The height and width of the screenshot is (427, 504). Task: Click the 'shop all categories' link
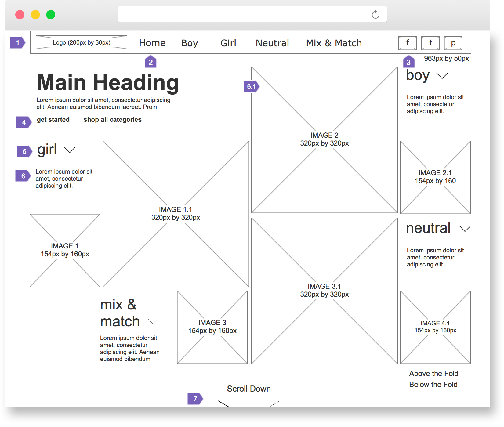click(x=113, y=120)
